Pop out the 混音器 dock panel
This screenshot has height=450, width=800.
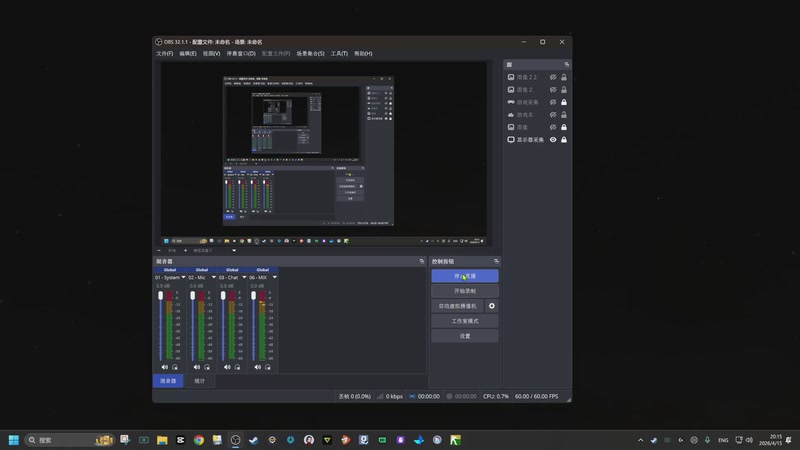tap(421, 261)
